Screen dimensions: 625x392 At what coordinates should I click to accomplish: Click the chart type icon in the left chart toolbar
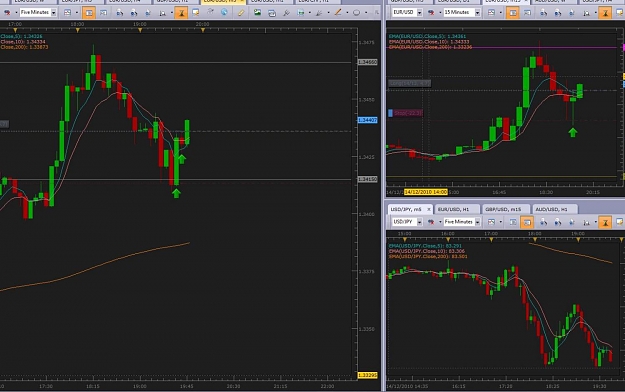67,13
